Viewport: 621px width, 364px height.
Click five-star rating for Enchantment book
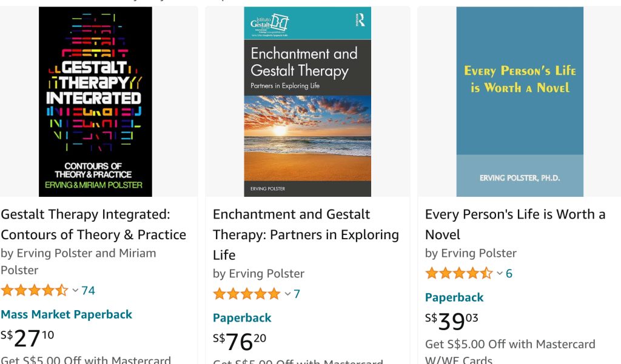246,294
